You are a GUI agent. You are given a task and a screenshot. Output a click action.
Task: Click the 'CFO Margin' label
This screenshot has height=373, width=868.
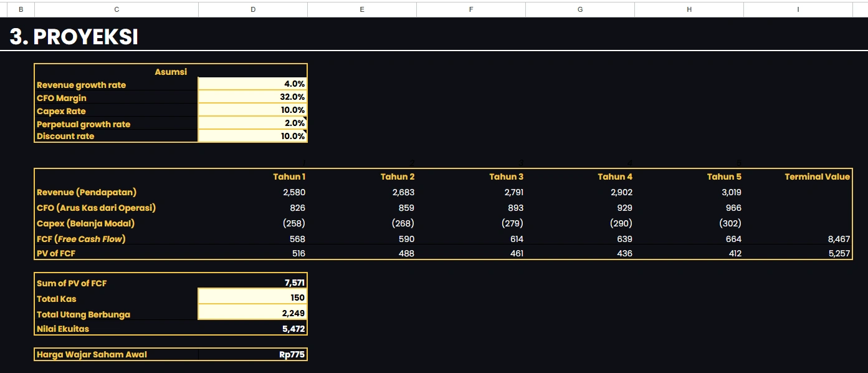click(x=62, y=98)
